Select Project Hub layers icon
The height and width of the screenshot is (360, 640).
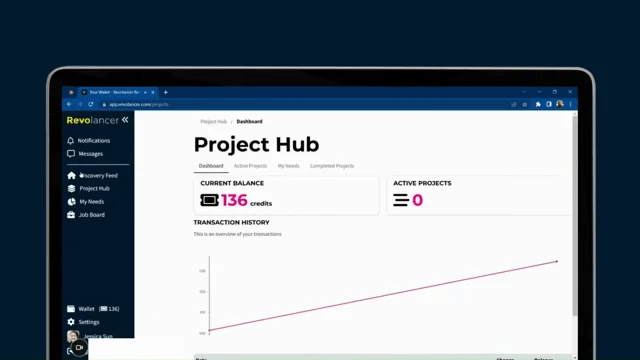(x=71, y=189)
